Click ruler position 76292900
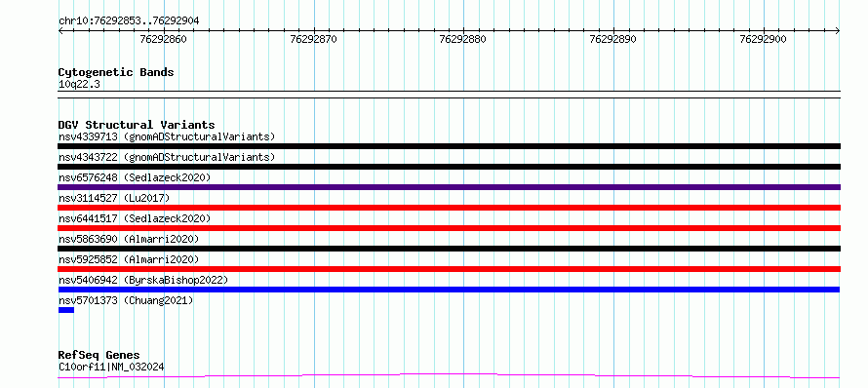Image resolution: width=868 pixels, height=388 pixels. click(763, 39)
